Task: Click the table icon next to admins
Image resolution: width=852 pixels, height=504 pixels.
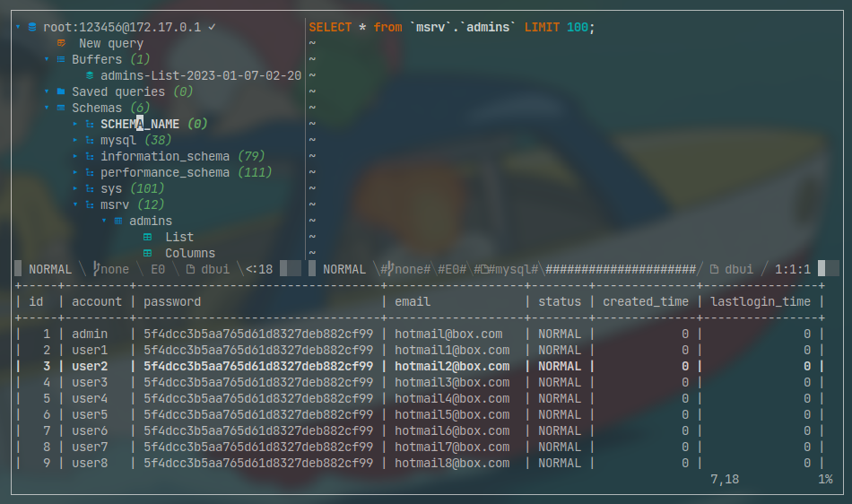Action: [x=118, y=221]
